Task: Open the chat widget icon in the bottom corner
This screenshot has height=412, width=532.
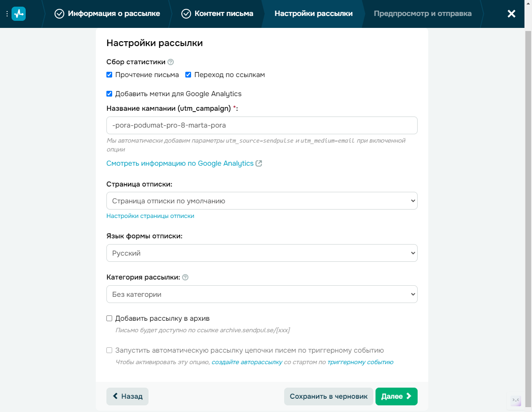Action: coord(516,400)
